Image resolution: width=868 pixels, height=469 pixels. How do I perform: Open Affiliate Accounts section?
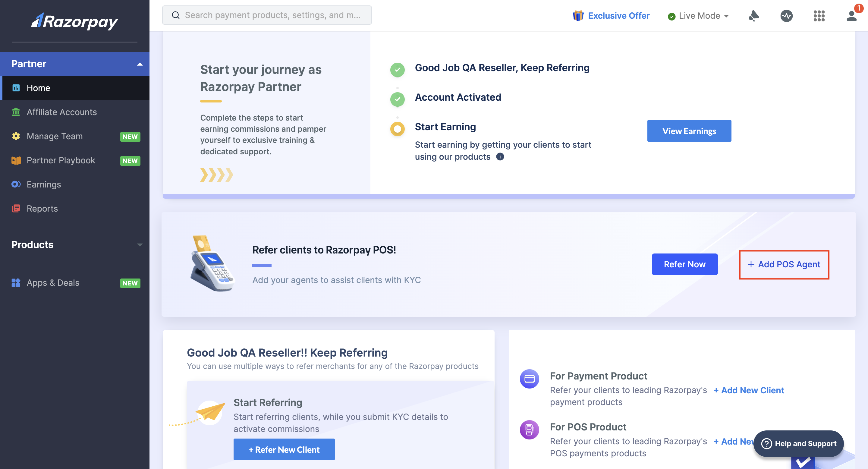tap(61, 112)
